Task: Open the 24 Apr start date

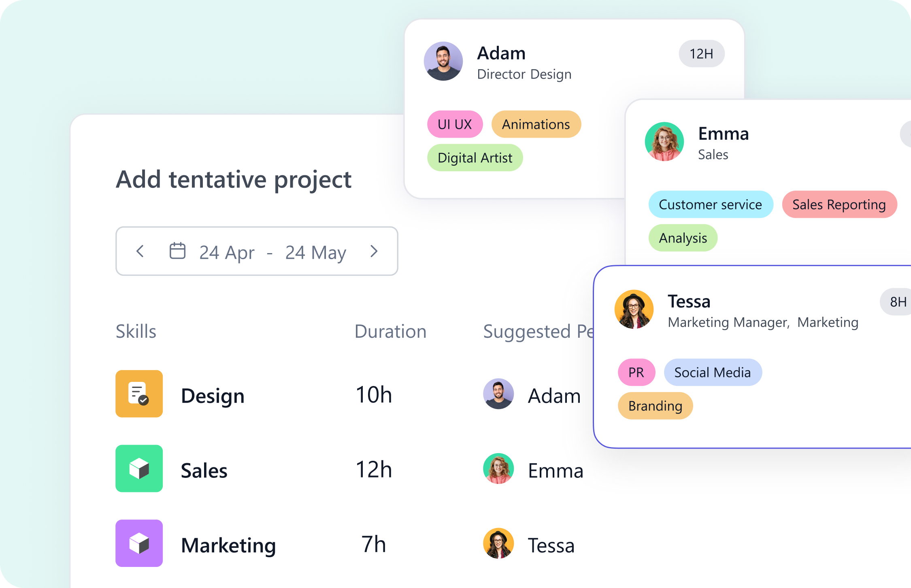Action: [227, 252]
